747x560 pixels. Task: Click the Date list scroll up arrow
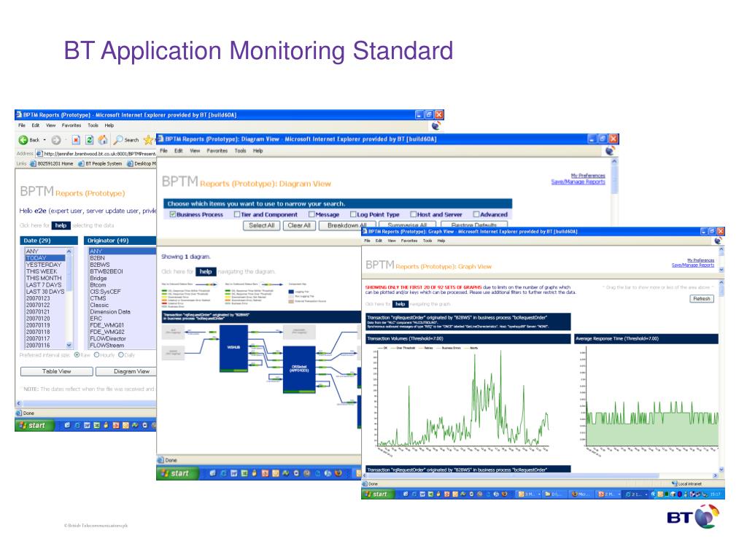[69, 251]
